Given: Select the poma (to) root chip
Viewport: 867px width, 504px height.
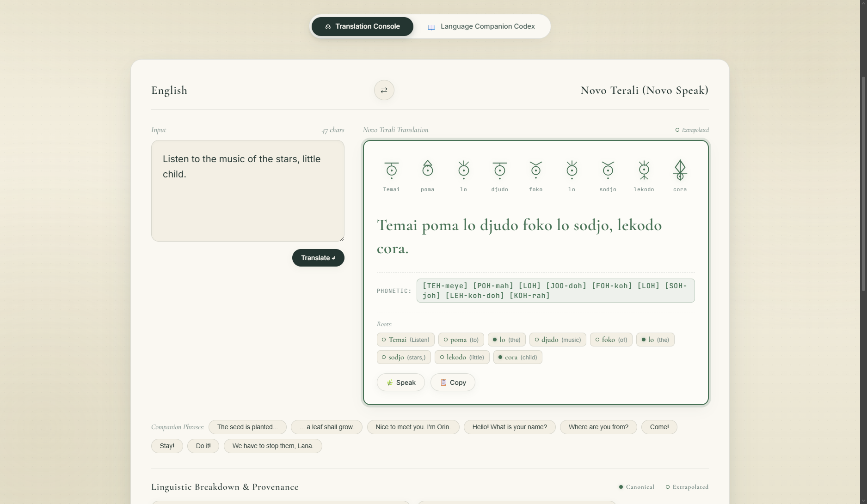Looking at the screenshot, I should pos(461,340).
